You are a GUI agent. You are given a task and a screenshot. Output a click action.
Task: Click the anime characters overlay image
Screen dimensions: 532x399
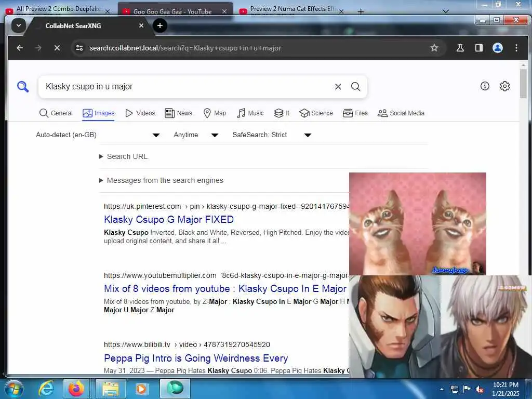tap(441, 326)
